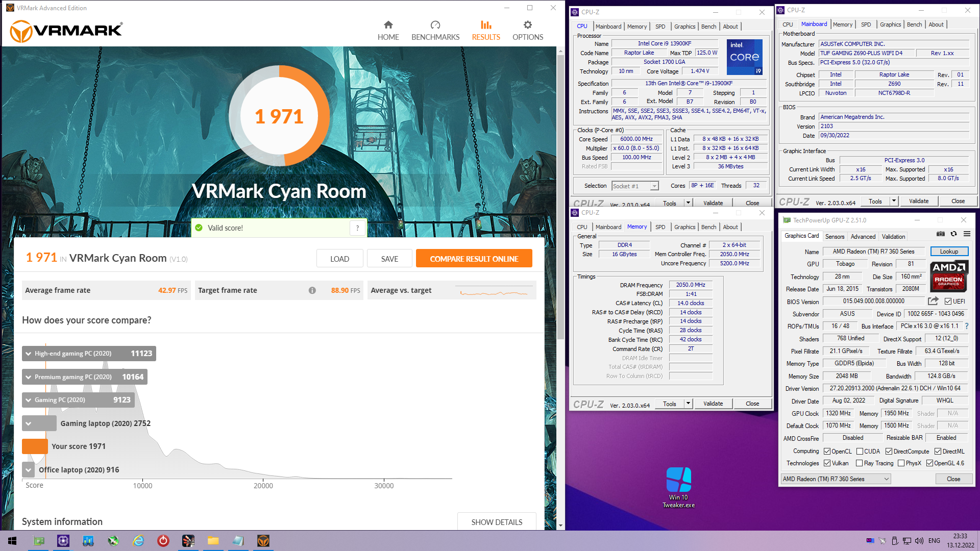The height and width of the screenshot is (551, 980).
Task: Click Intel Core i9 logo in CPU-Z
Action: 744,57
